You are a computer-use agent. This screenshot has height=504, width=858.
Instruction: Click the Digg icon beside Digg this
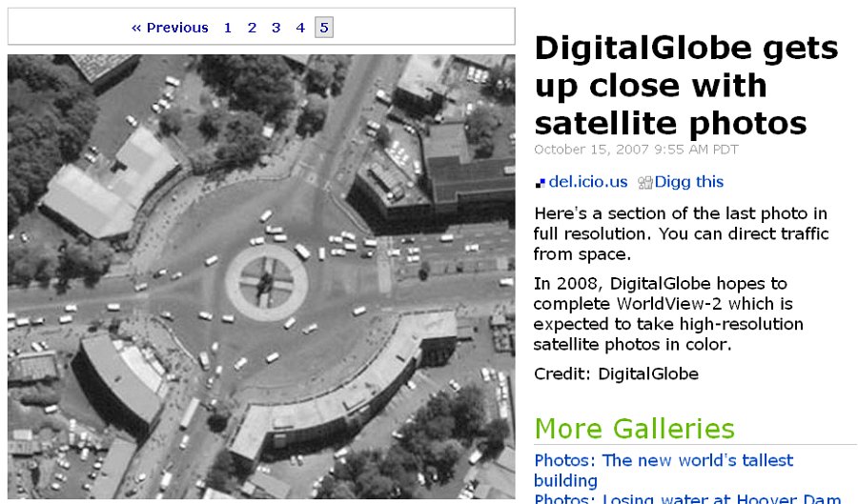click(645, 183)
